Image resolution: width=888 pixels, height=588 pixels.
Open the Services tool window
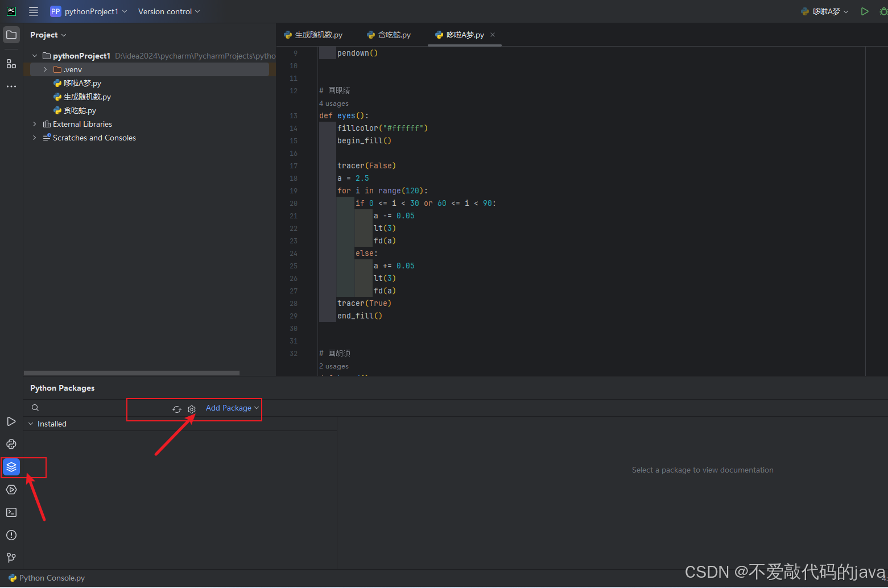11,490
